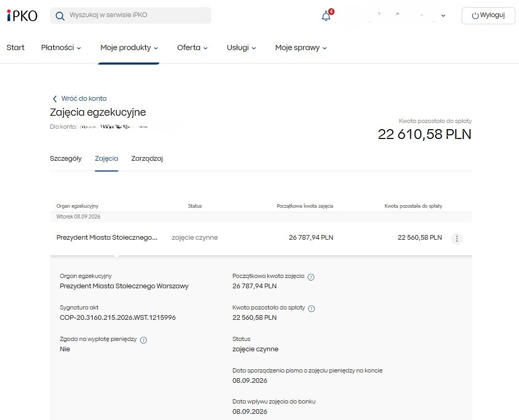Select the case number COP-20.3160.215.2026.WST.1215996
The width and height of the screenshot is (519, 420).
tap(118, 318)
